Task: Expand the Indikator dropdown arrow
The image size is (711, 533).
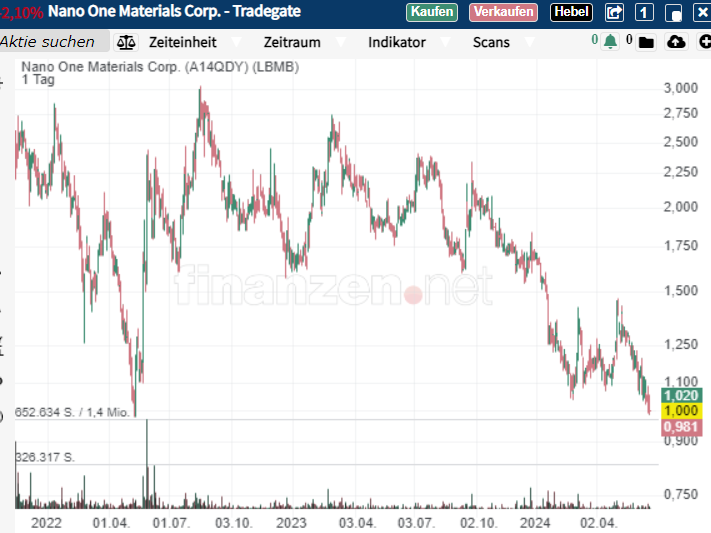Action: click(x=446, y=42)
